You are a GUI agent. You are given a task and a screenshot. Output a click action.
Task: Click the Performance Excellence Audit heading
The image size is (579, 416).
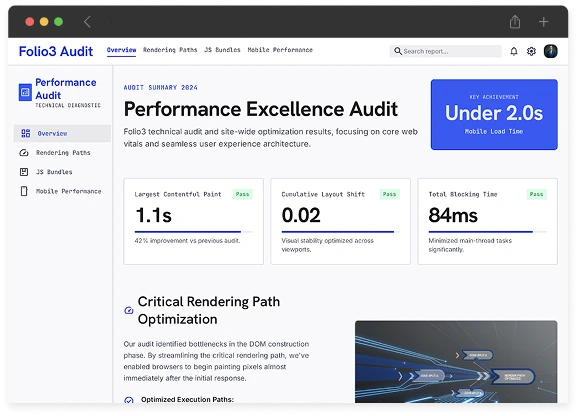click(261, 109)
